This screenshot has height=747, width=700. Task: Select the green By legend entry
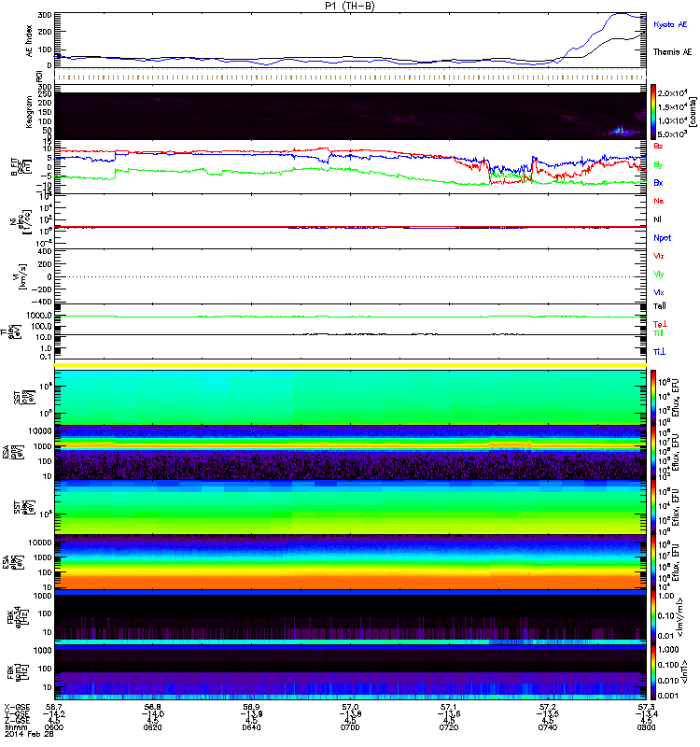click(658, 164)
